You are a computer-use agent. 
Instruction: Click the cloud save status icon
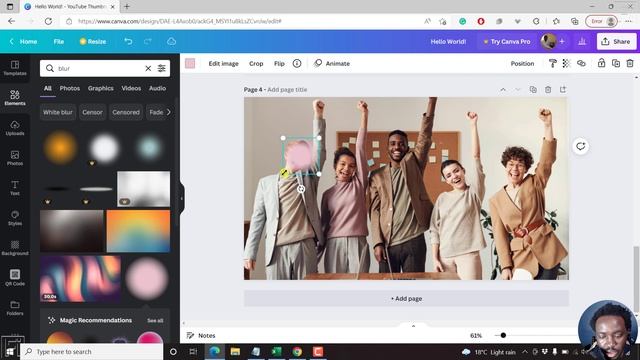click(171, 41)
